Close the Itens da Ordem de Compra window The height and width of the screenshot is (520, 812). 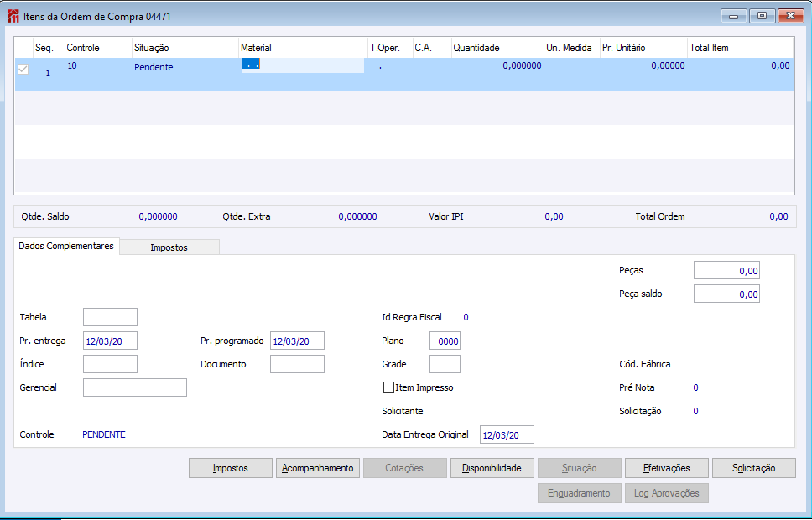tap(791, 16)
